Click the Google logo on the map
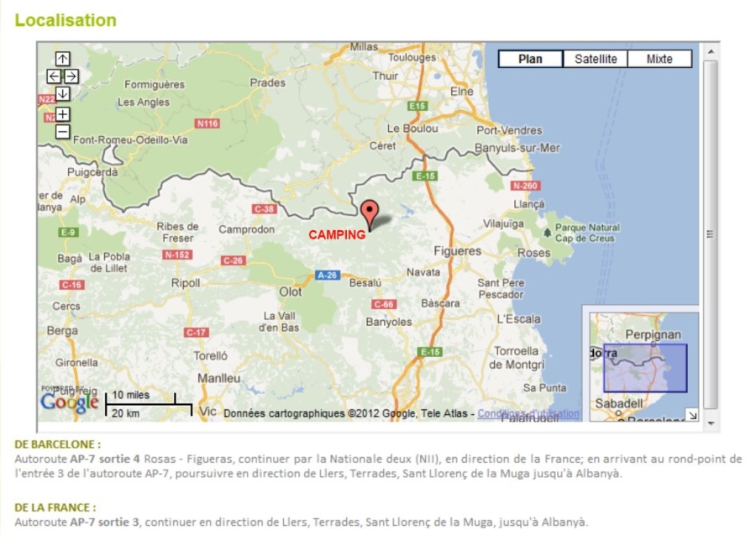Viewport: 756px width, 536px height. click(69, 403)
